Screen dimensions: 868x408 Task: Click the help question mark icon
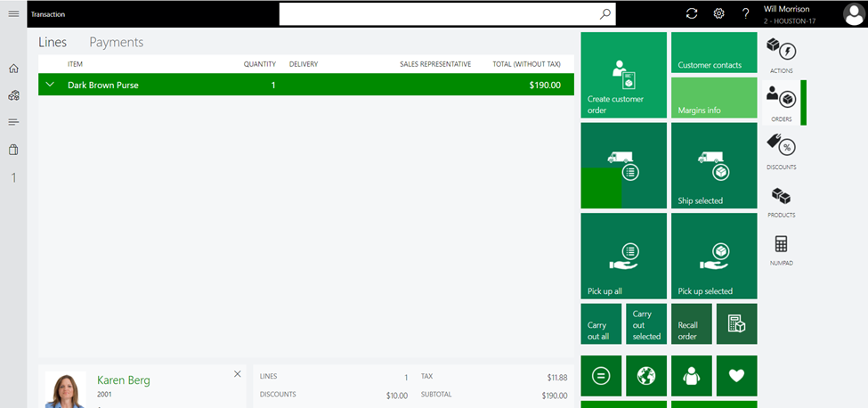(746, 13)
